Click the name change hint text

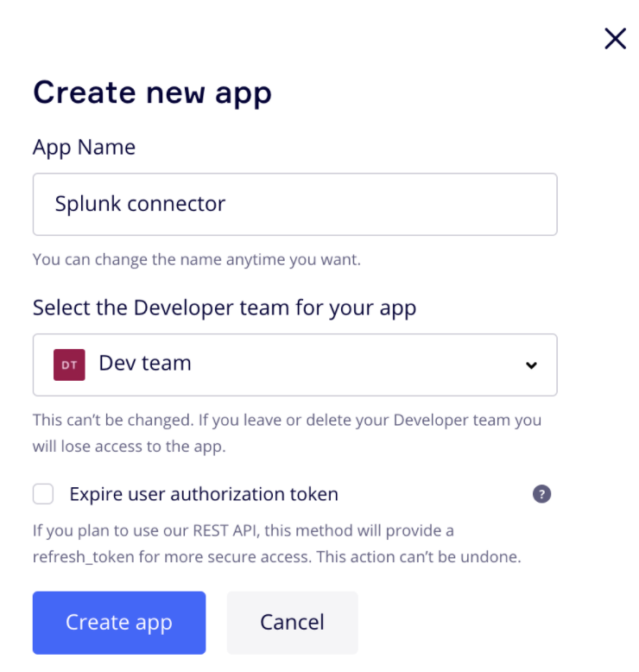point(197,260)
